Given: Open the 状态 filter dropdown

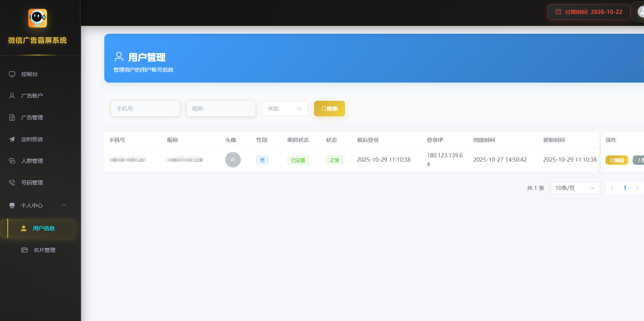Looking at the screenshot, I should click(x=285, y=109).
